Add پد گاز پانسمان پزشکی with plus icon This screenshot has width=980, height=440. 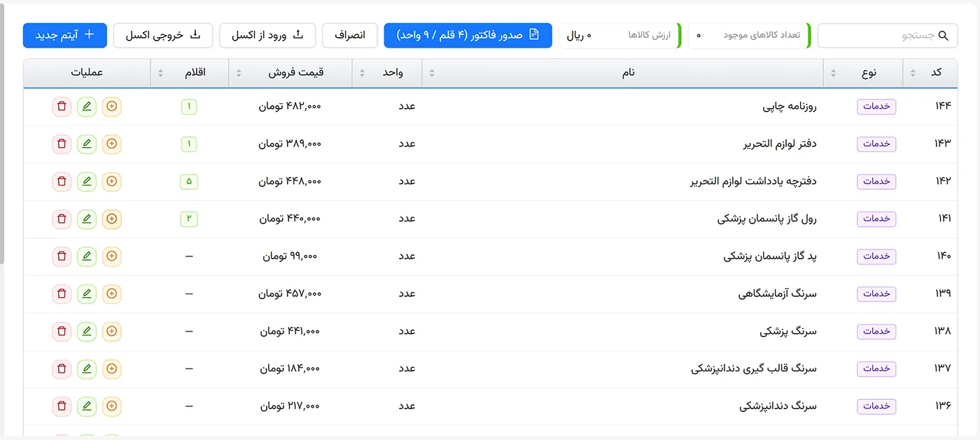tap(112, 256)
